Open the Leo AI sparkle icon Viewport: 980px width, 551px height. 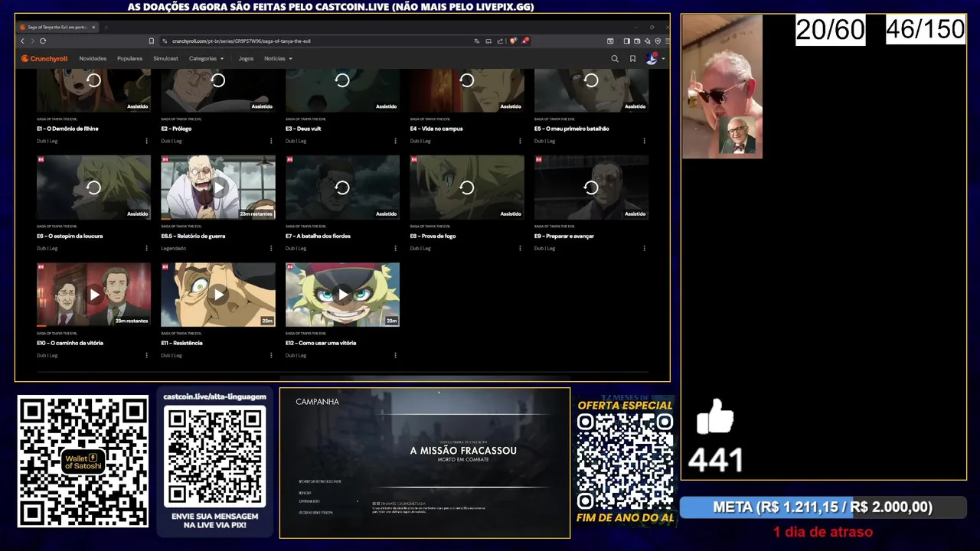tap(648, 41)
